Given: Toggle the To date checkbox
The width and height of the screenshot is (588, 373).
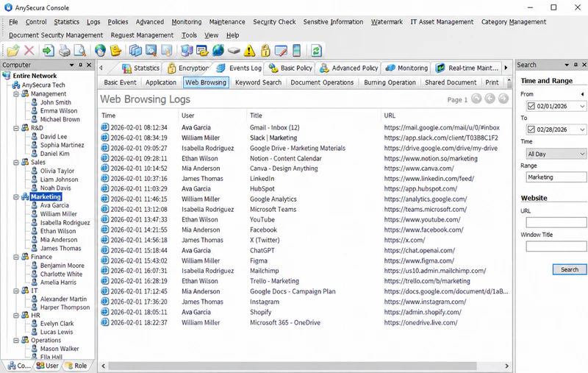Looking at the screenshot, I should click(531, 129).
